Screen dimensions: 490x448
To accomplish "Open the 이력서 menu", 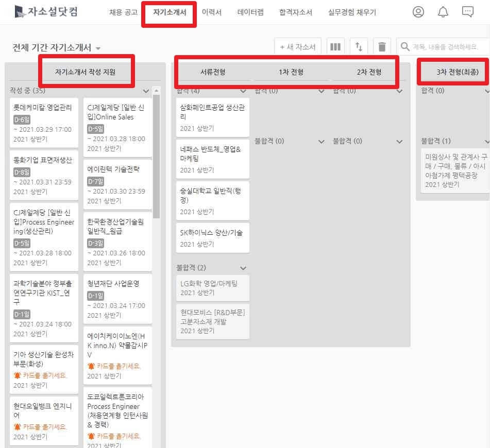I will pos(212,12).
